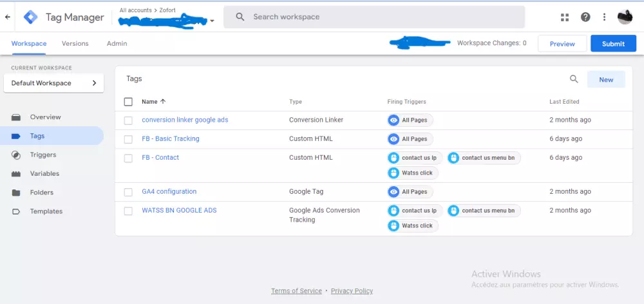This screenshot has height=304, width=644.
Task: Click Google Ads Conversion Tracking type cell
Action: click(x=325, y=215)
